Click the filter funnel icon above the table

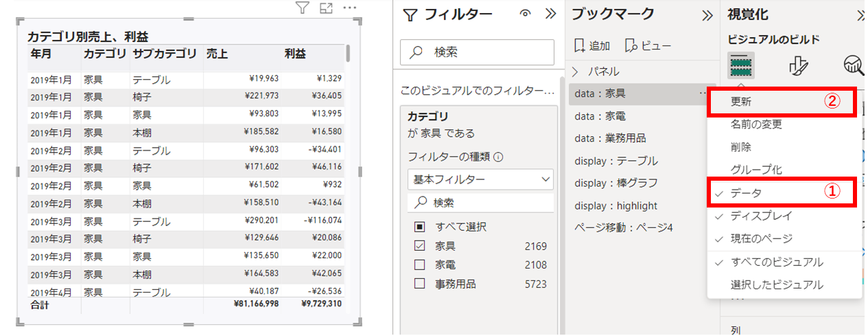303,8
